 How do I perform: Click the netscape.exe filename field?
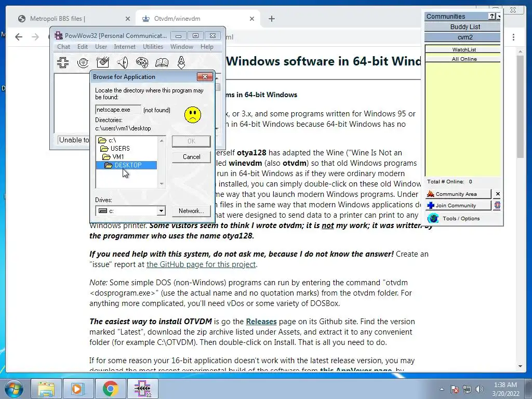[118, 110]
